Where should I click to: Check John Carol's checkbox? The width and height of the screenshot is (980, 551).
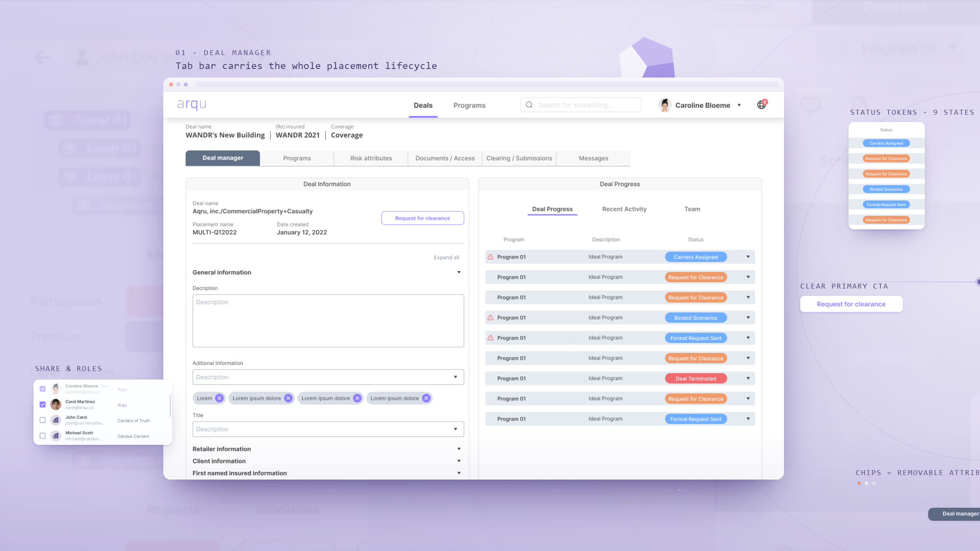pyautogui.click(x=42, y=420)
